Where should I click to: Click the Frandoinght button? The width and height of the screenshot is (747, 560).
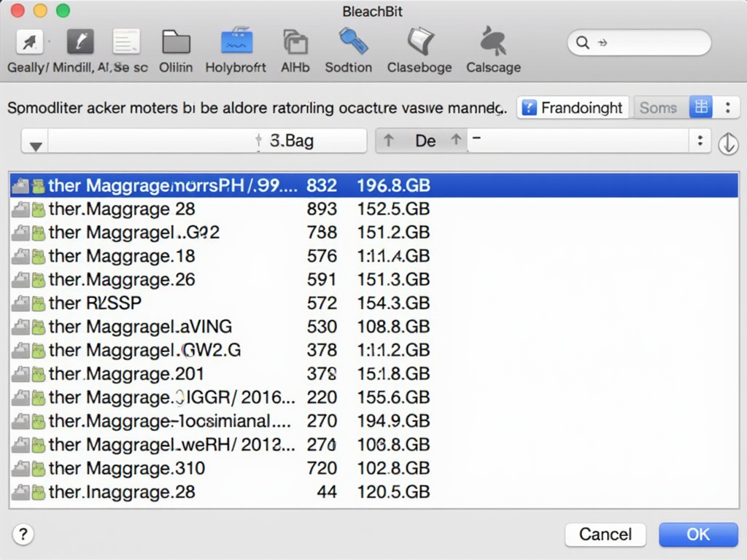pyautogui.click(x=573, y=108)
